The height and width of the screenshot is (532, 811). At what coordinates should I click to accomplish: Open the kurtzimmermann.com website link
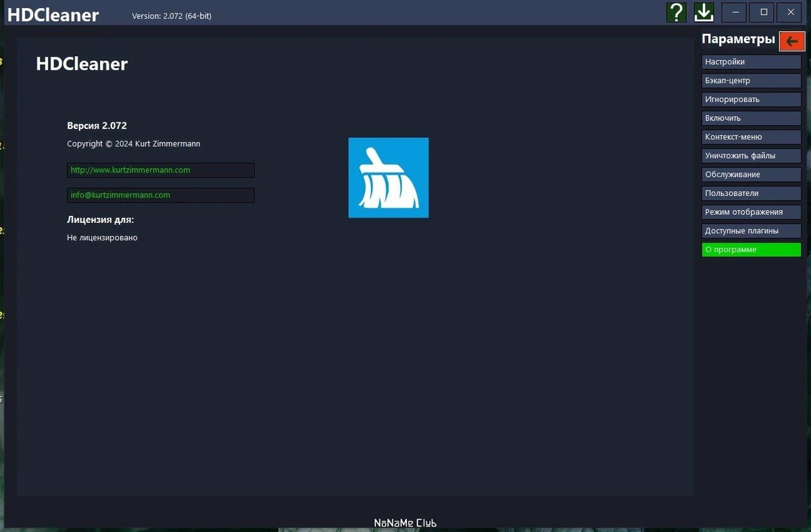click(161, 170)
